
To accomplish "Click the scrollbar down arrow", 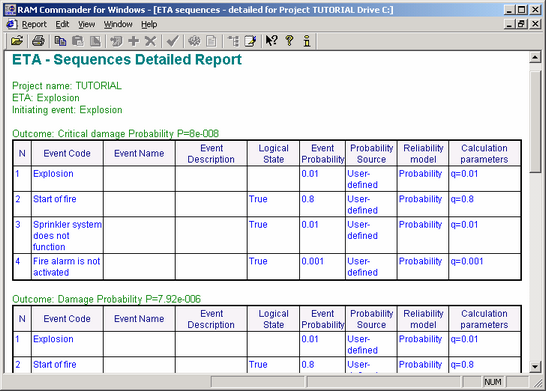I will coord(535,366).
